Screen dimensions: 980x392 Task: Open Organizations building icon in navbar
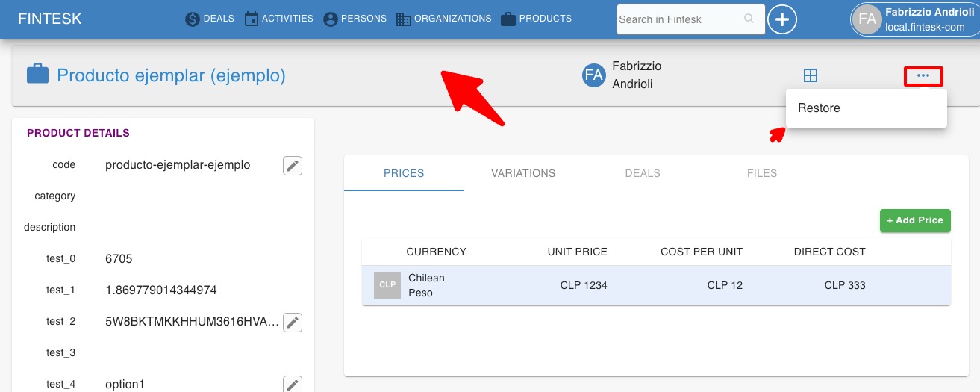[x=404, y=19]
